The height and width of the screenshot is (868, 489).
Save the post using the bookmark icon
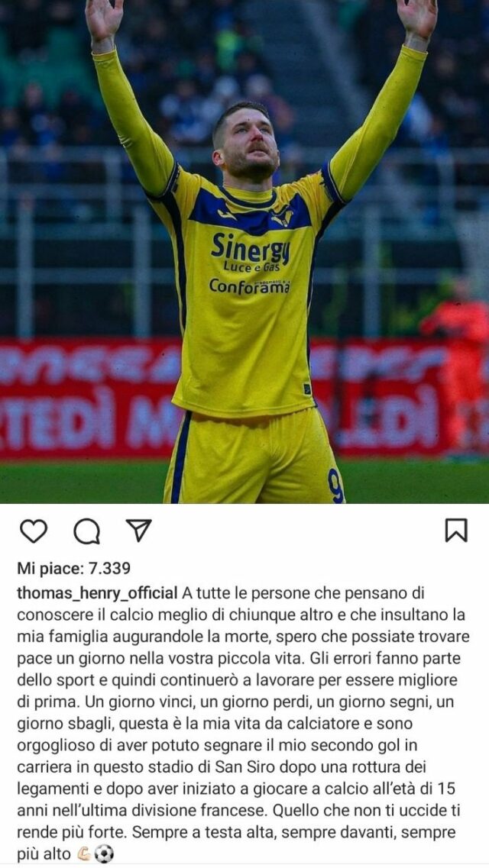pos(456,531)
